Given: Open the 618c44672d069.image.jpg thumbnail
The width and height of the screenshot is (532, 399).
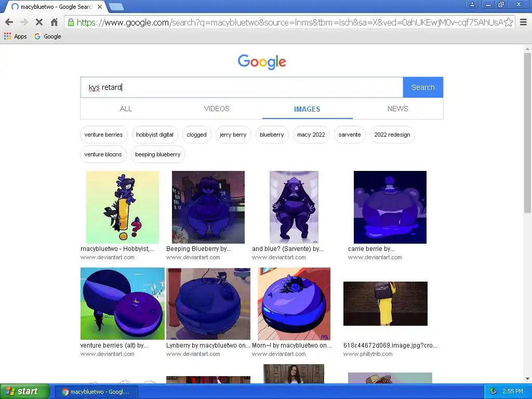Looking at the screenshot, I should click(x=385, y=303).
